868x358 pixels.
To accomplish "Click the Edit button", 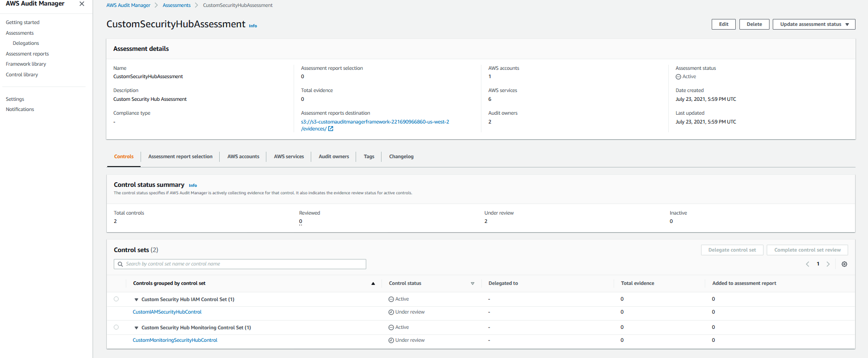I will point(724,24).
